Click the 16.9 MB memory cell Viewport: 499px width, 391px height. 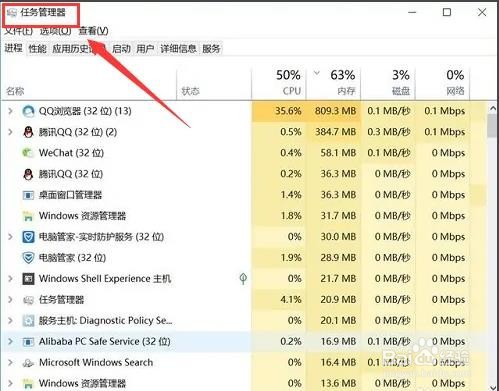click(333, 342)
